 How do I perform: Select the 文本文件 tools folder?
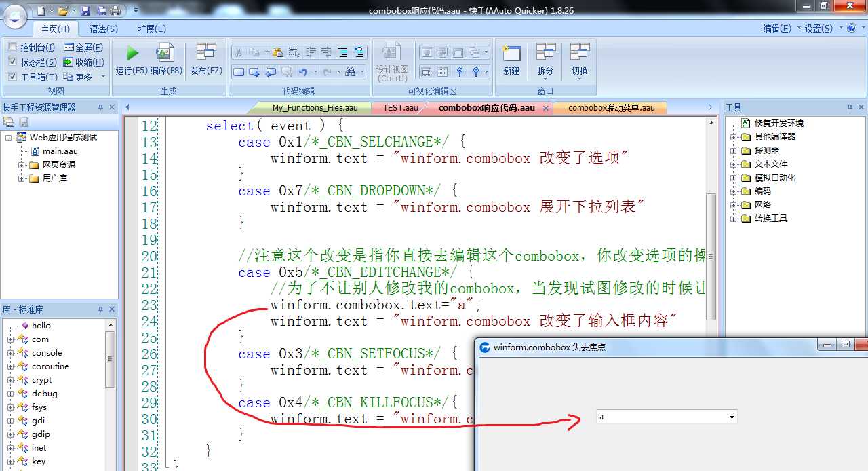pos(771,164)
